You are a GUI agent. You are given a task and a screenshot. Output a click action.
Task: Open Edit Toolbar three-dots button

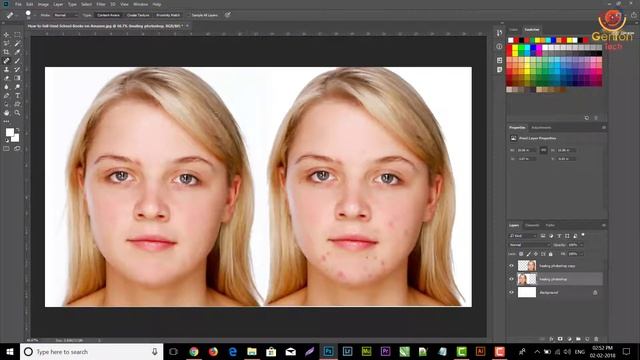click(6, 121)
